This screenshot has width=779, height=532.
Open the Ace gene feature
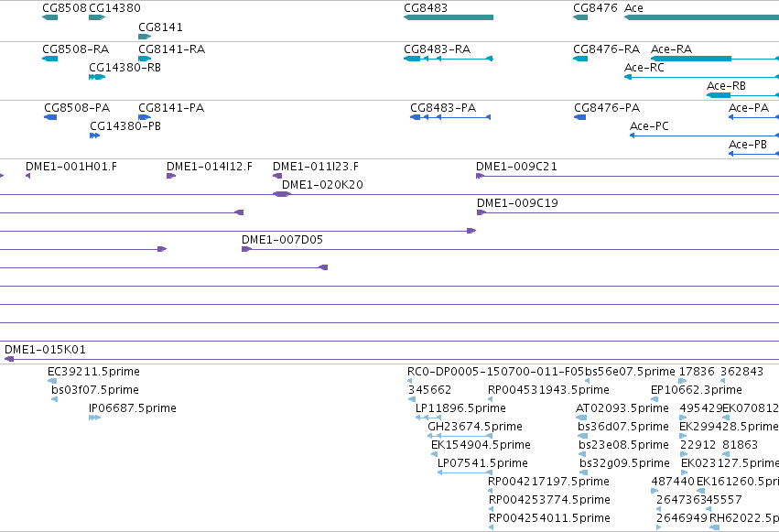pyautogui.click(x=701, y=17)
